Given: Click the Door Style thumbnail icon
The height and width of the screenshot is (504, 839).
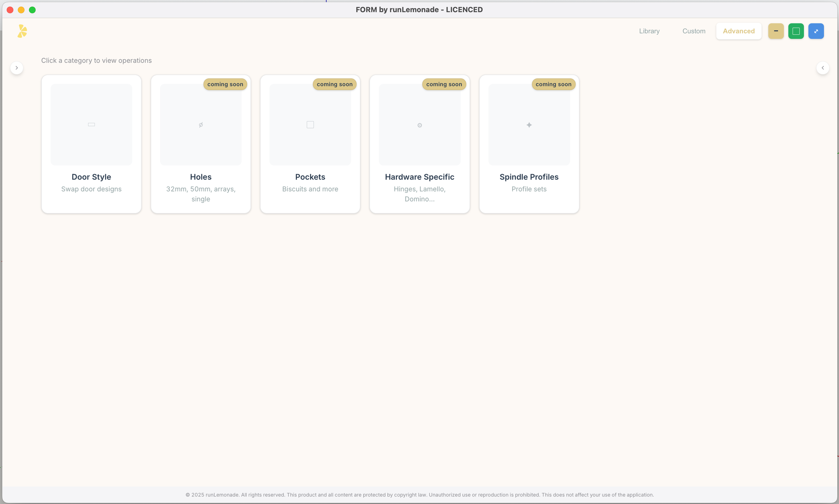Looking at the screenshot, I should click(91, 125).
